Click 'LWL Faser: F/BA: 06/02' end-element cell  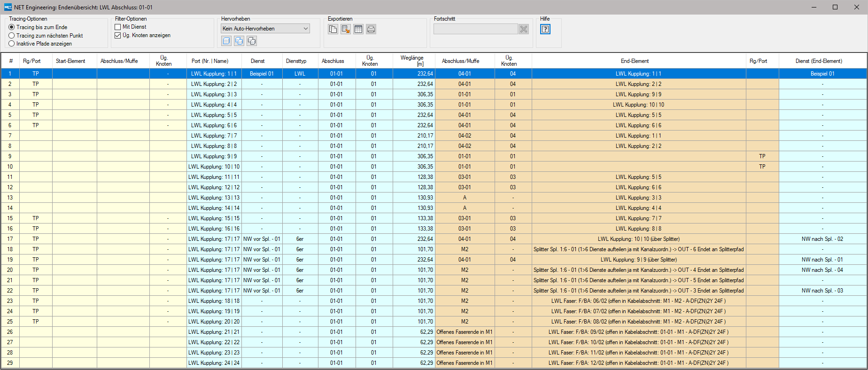click(x=638, y=301)
